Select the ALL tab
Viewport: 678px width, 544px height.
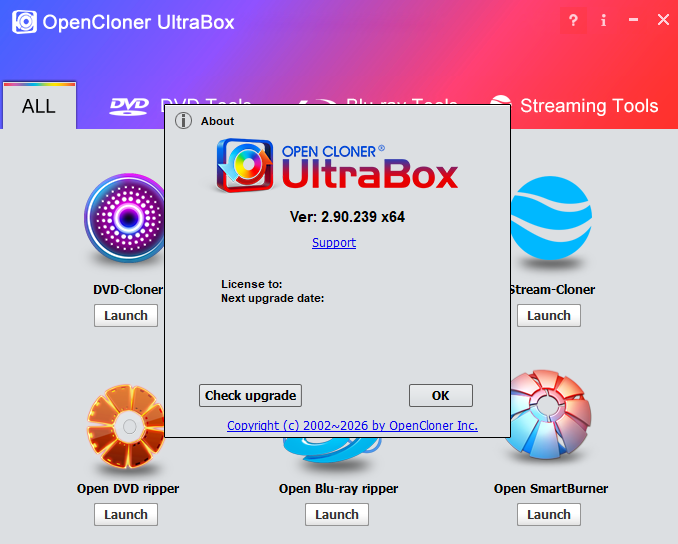[x=39, y=106]
